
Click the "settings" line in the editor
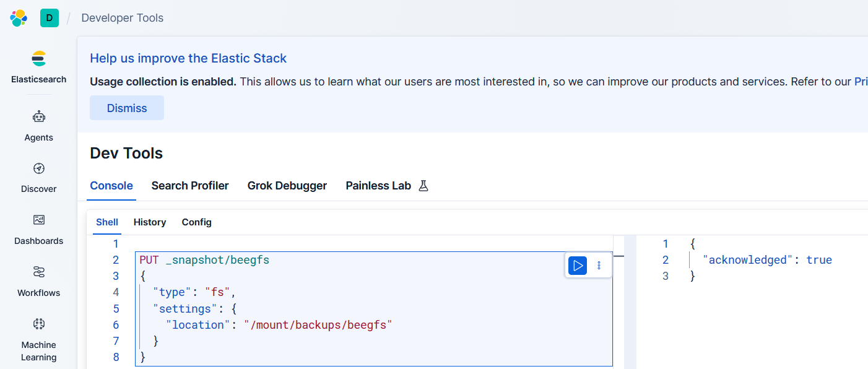pyautogui.click(x=194, y=308)
